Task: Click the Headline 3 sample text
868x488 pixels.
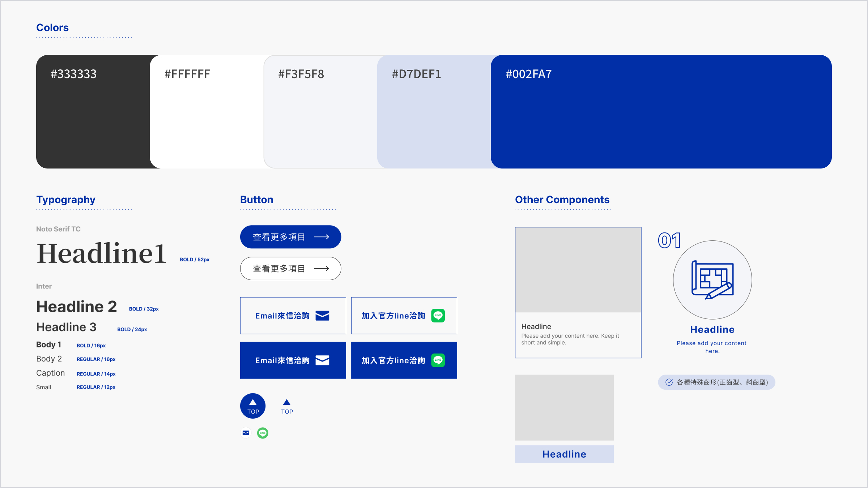Action: pos(66,327)
